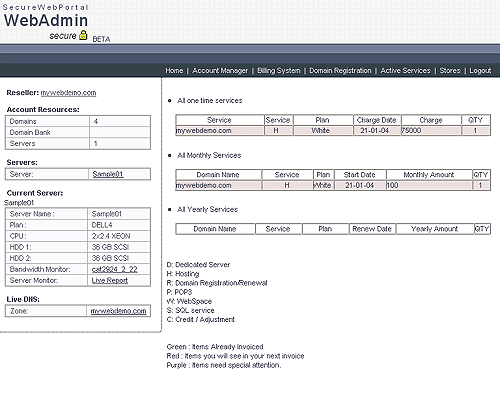The height and width of the screenshot is (406, 500).
Task: Open Active Services in the menu
Action: tap(405, 71)
